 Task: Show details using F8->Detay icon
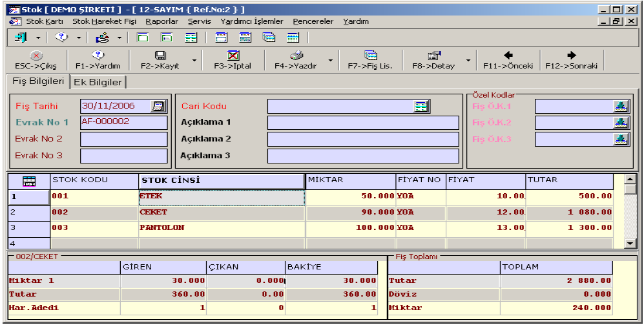tap(433, 56)
